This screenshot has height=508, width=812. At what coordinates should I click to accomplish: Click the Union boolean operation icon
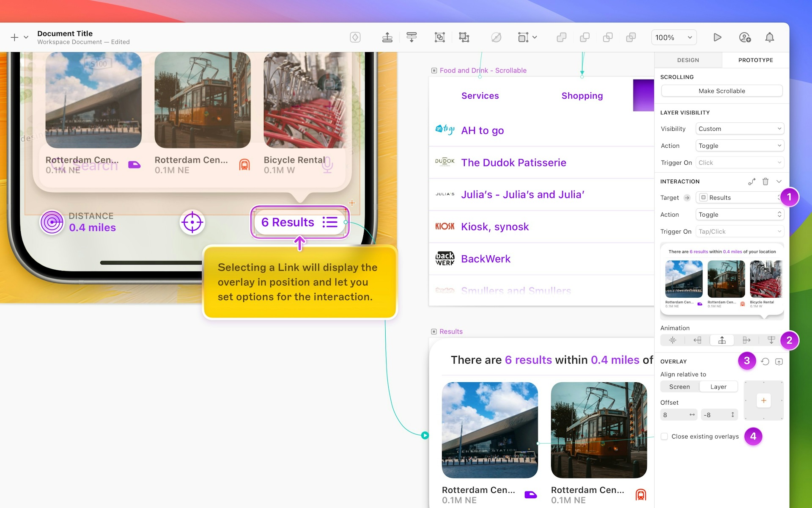pos(562,37)
